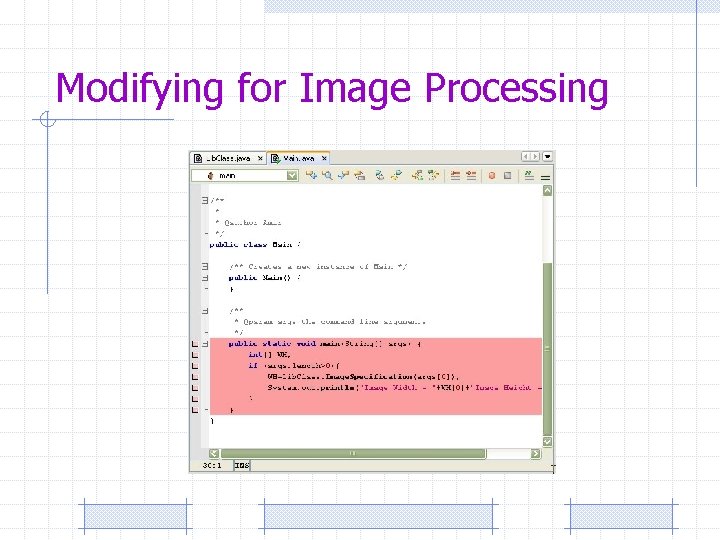The image size is (720, 540).
Task: Click the 'public Main()' constructor line
Action: click(x=264, y=278)
